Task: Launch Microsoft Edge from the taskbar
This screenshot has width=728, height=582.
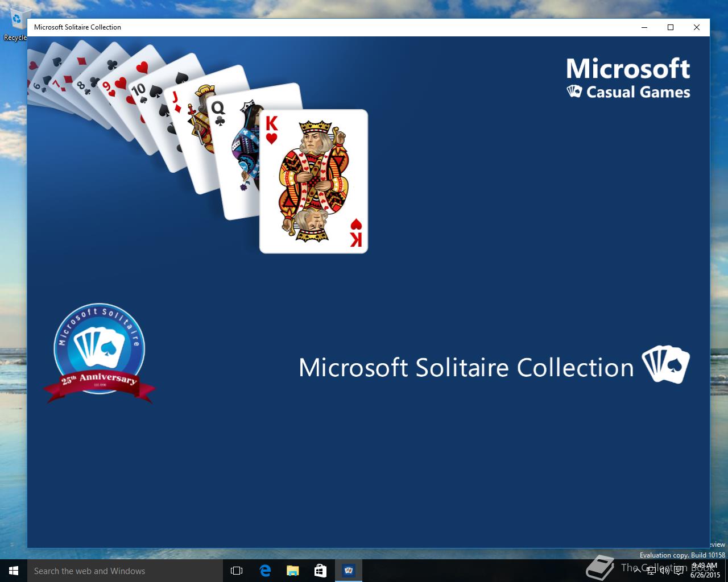Action: tap(264, 571)
